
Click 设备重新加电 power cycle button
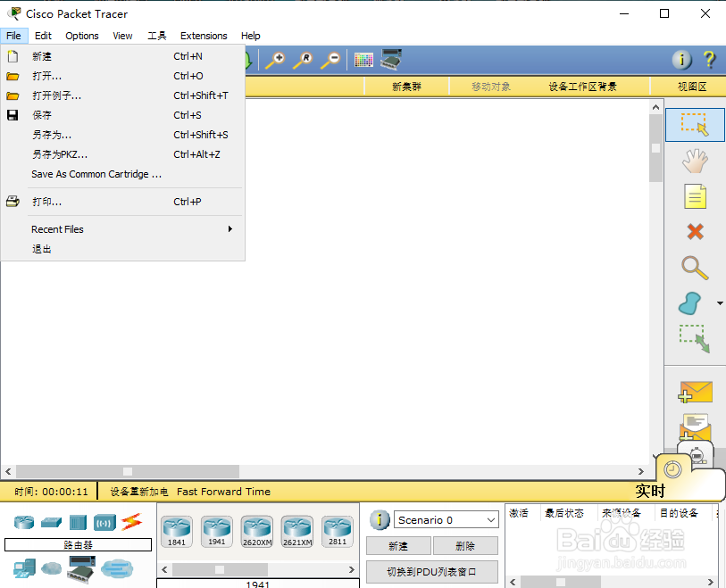coord(139,492)
